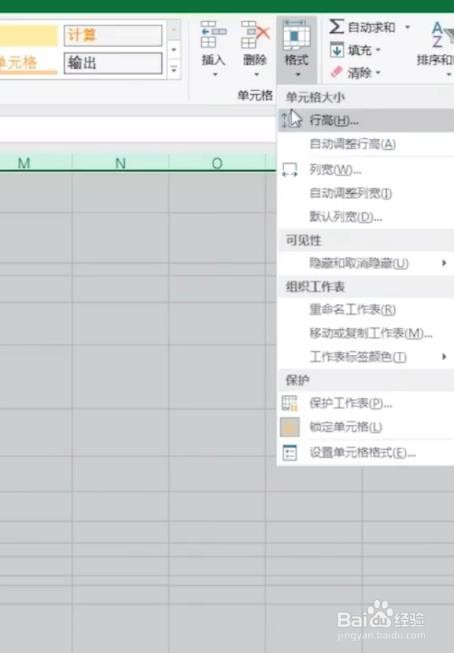454x653 pixels.
Task: Click the Sort and Filter (排序) icon
Action: tap(442, 35)
